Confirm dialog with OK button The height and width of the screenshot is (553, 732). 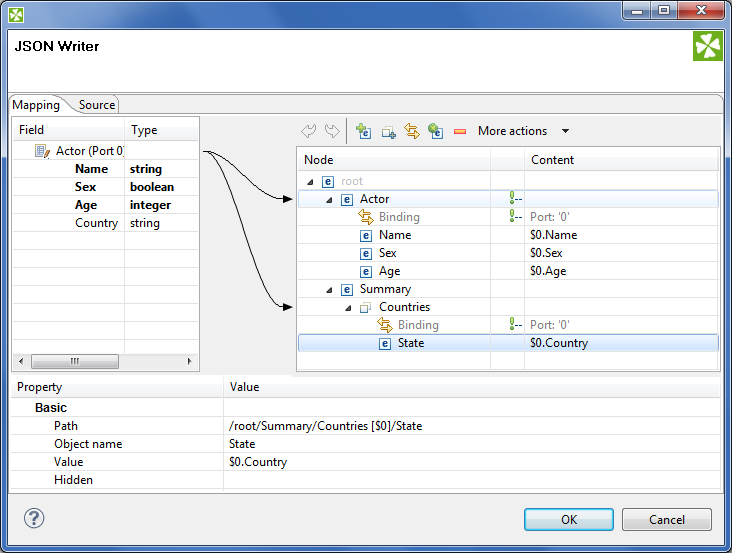click(x=569, y=519)
